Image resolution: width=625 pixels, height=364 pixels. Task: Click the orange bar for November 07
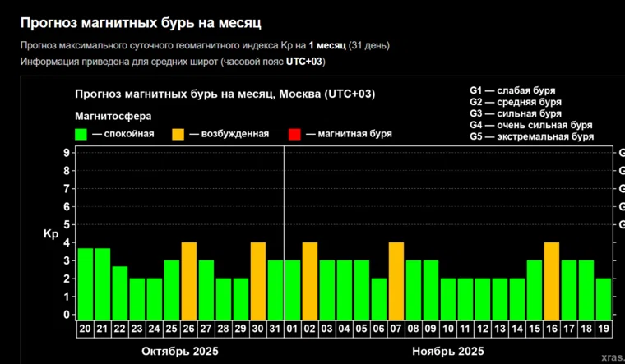coord(396,280)
